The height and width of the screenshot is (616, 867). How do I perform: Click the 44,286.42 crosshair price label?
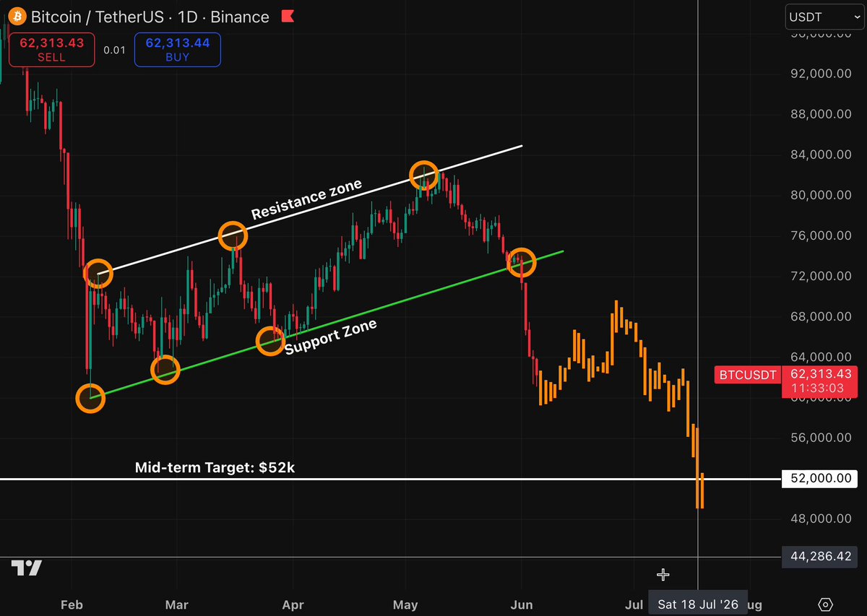point(821,556)
